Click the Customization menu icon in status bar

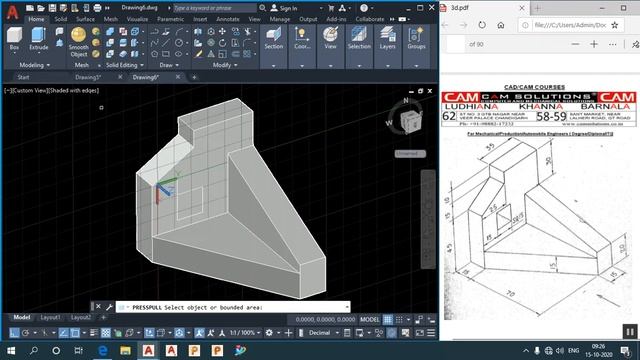(x=431, y=333)
